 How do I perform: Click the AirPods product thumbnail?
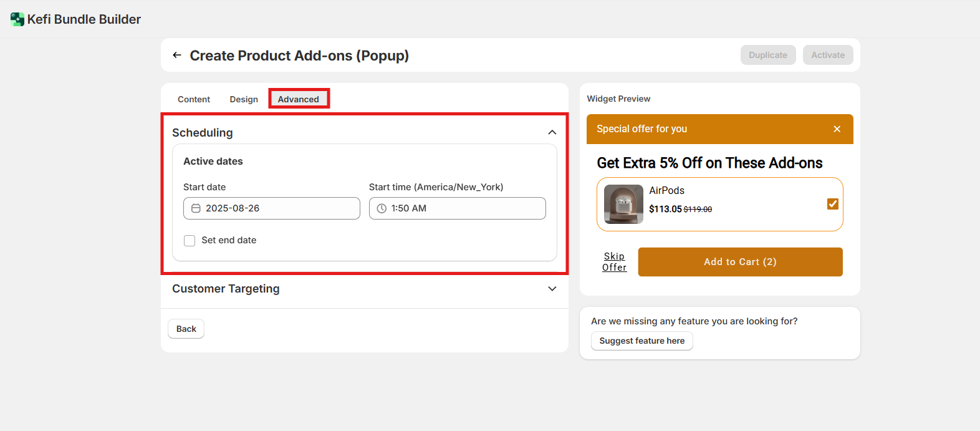[x=623, y=204]
